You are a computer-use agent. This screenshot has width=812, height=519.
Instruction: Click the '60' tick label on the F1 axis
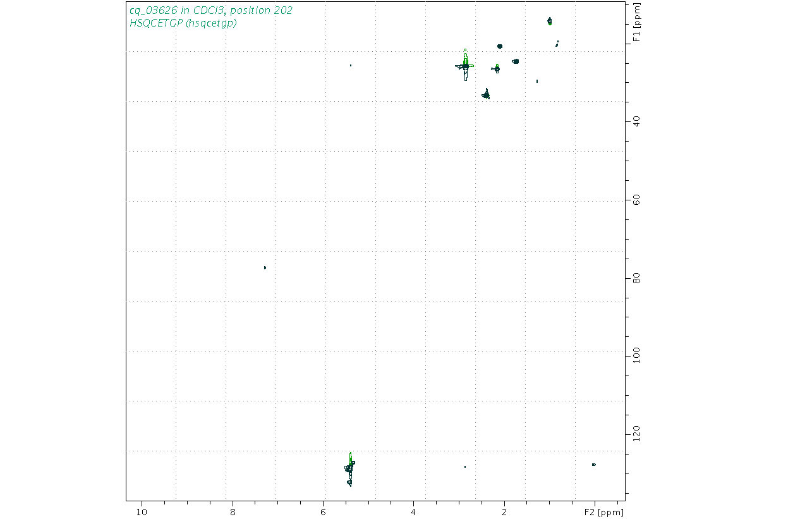tap(636, 199)
